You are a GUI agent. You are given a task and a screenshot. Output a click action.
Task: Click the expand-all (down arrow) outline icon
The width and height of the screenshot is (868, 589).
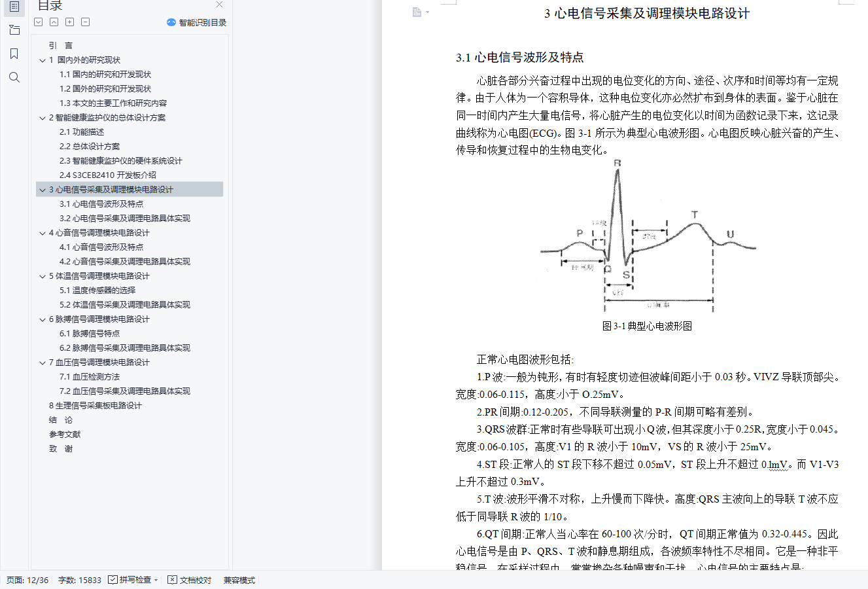pyautogui.click(x=39, y=22)
